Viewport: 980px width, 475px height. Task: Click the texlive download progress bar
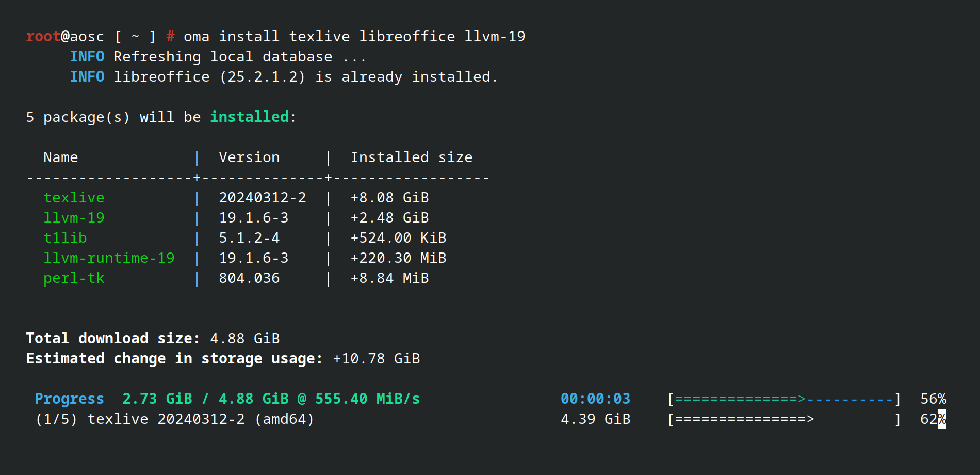click(783, 419)
